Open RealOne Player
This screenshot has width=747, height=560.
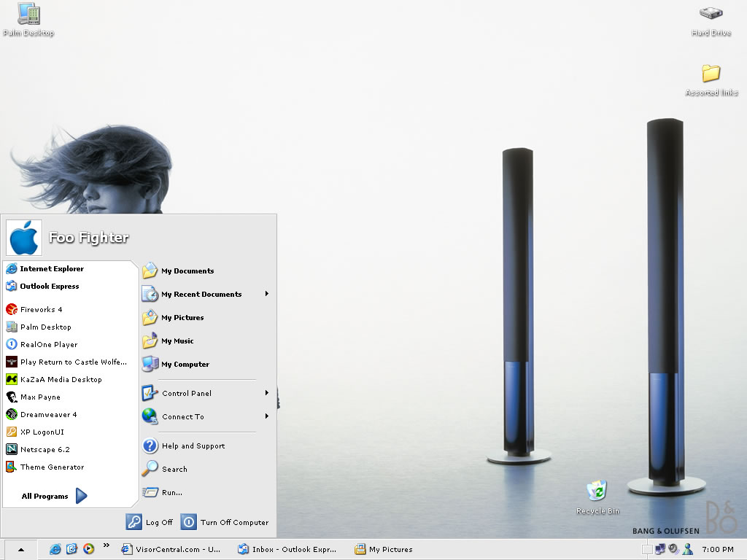(x=48, y=345)
